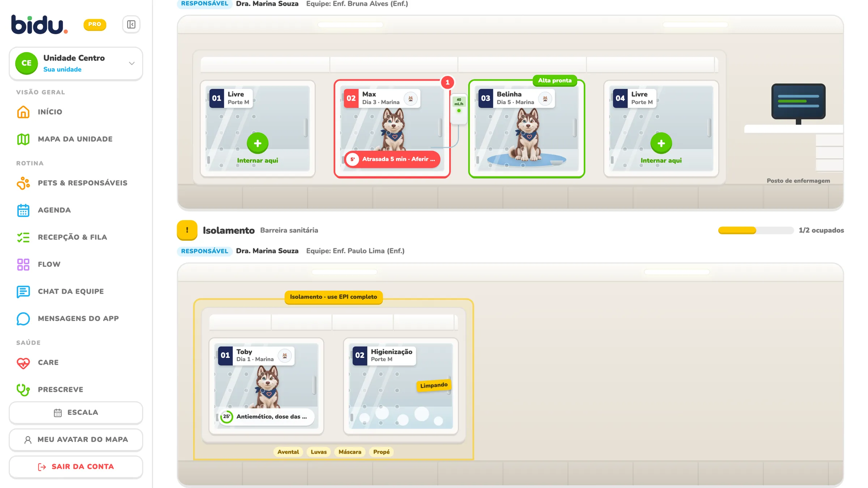Screen dimensions: 868x488
Task: Open Meu Avatar do Mapa
Action: tap(76, 440)
